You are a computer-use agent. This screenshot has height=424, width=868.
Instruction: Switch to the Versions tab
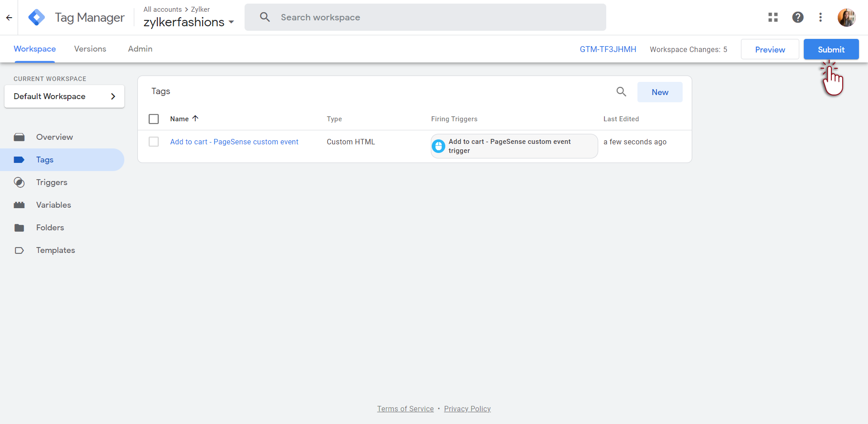(x=90, y=49)
